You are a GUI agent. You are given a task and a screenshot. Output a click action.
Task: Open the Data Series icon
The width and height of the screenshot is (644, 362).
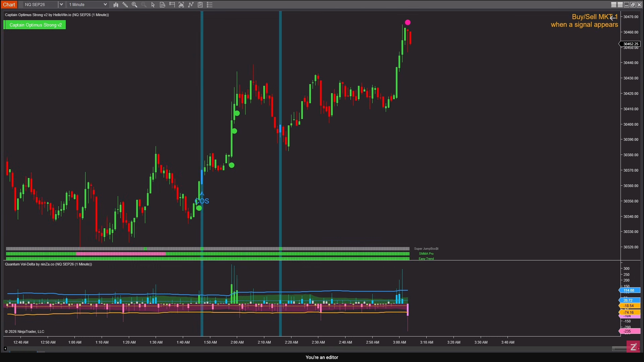(181, 5)
